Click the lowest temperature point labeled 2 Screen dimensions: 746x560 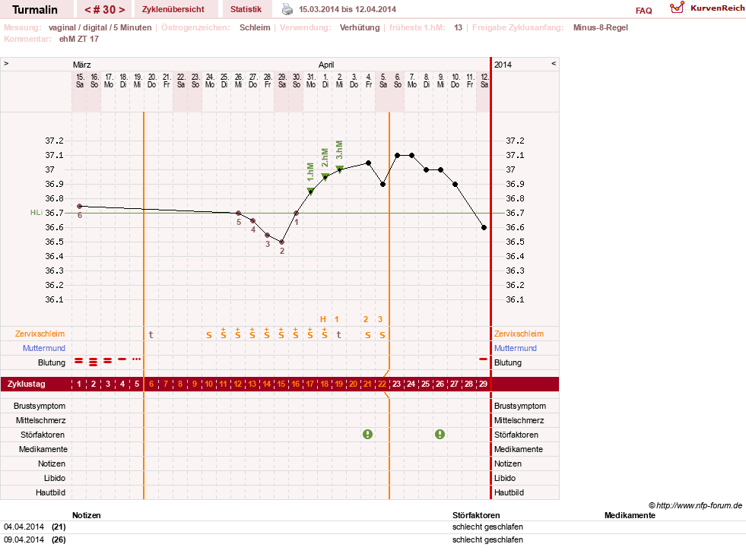(x=281, y=242)
